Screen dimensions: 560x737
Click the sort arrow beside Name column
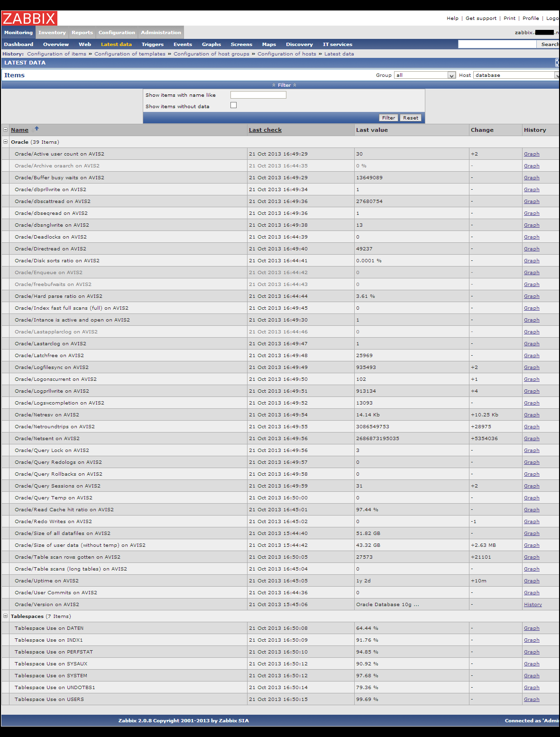coord(37,129)
